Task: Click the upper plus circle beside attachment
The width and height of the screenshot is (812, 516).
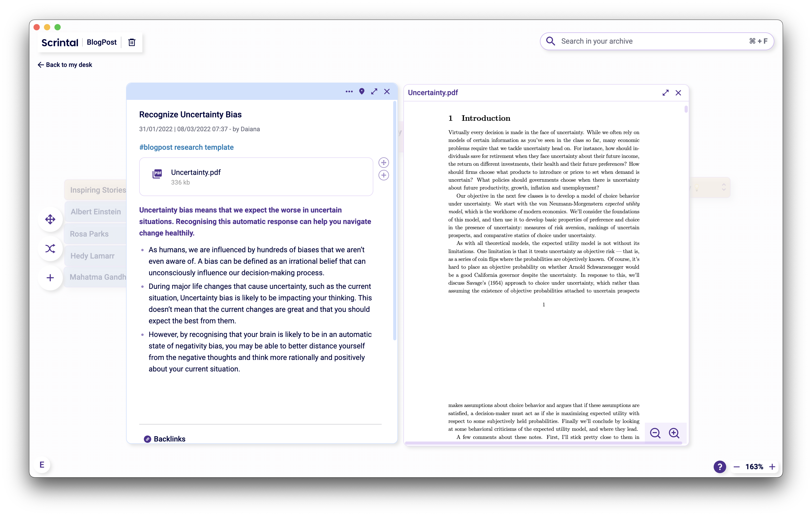Action: [x=384, y=163]
